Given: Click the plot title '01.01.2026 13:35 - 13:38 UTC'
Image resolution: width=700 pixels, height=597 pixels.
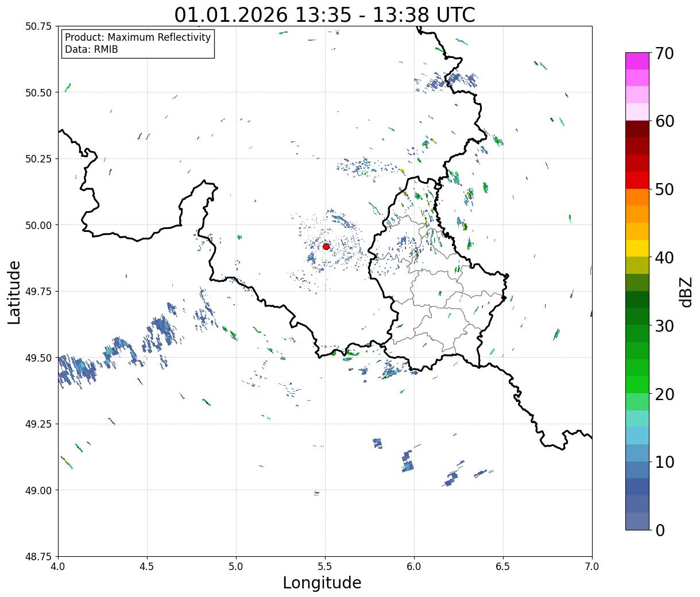Looking at the screenshot, I should point(325,14).
